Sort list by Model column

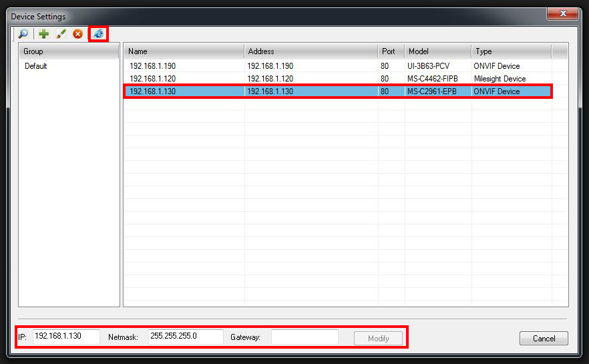coord(437,51)
